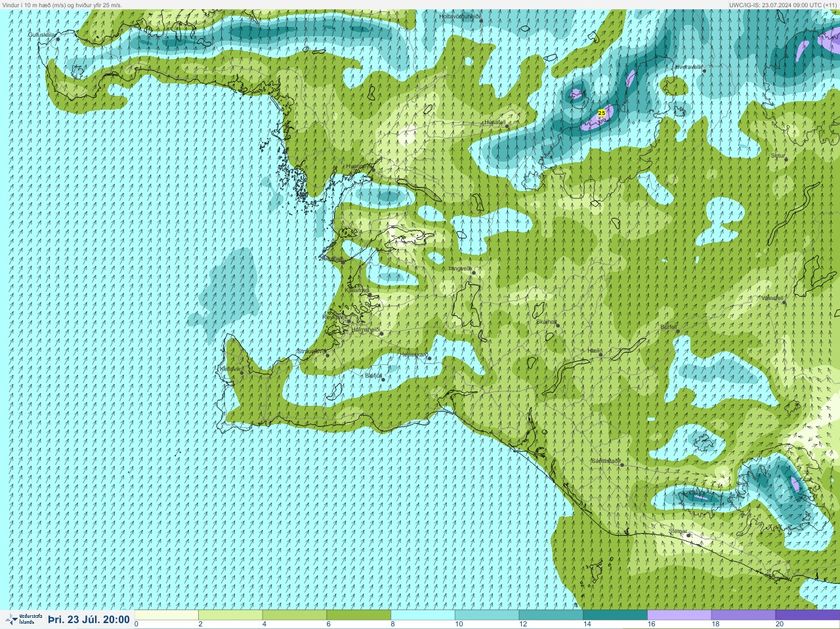Click the Keflavík station label
Viewport: 840px width, 629px height.
point(230,369)
